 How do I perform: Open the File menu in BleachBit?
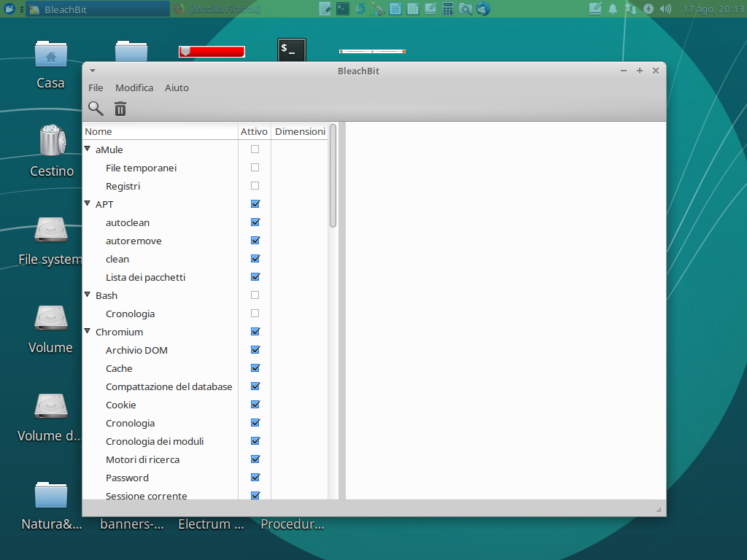coord(96,87)
